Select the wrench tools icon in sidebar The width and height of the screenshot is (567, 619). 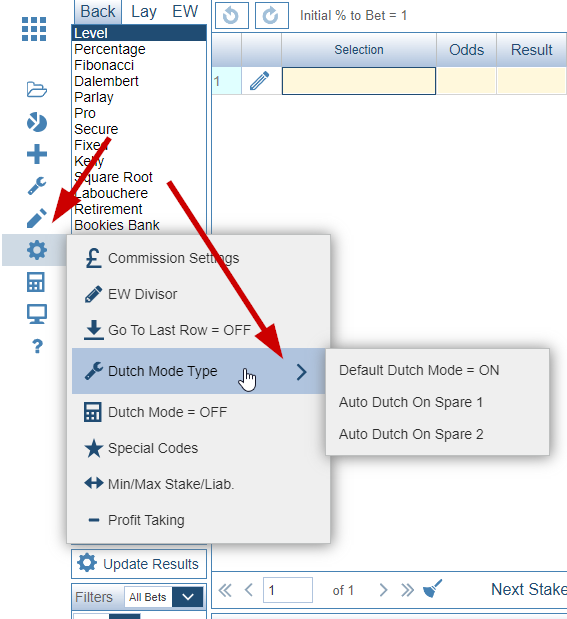point(37,186)
